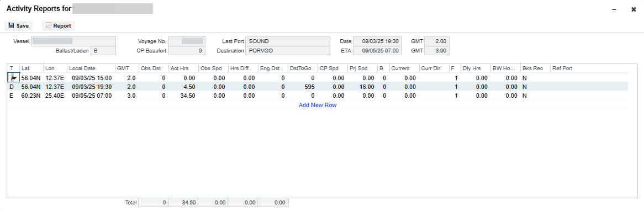The width and height of the screenshot is (644, 211).
Task: Edit the Ballast/Laden field showing B
Action: pos(103,50)
